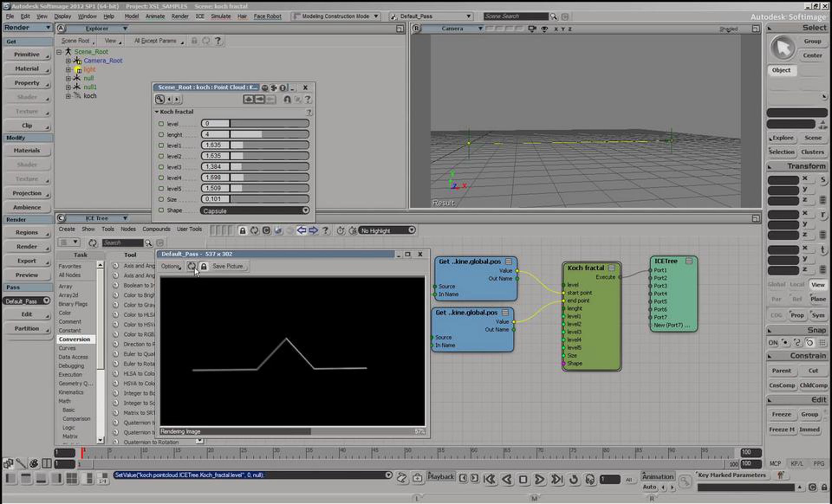Image resolution: width=832 pixels, height=504 pixels.
Task: Click the help question mark in the Explorer toolbar
Action: pyautogui.click(x=218, y=41)
